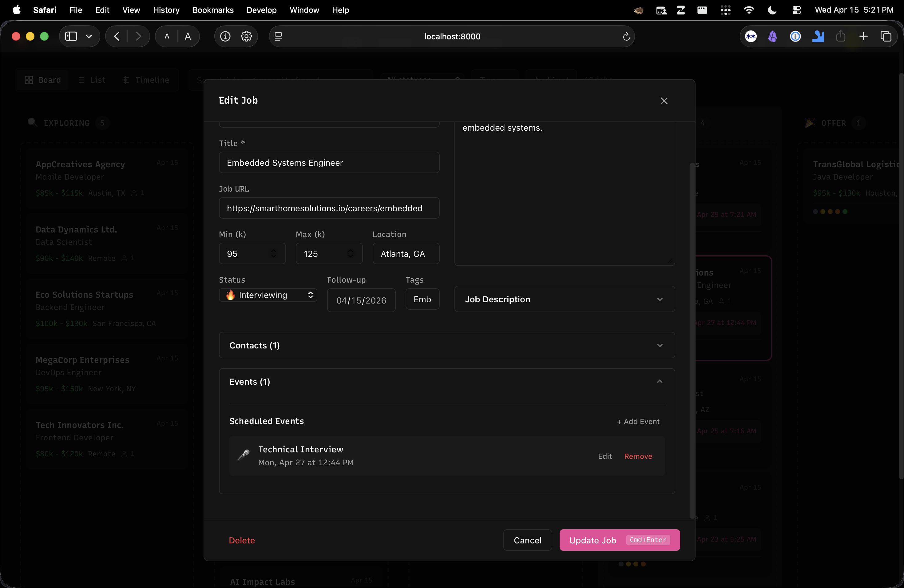
Task: Open the Safari share icon
Action: pyautogui.click(x=841, y=36)
